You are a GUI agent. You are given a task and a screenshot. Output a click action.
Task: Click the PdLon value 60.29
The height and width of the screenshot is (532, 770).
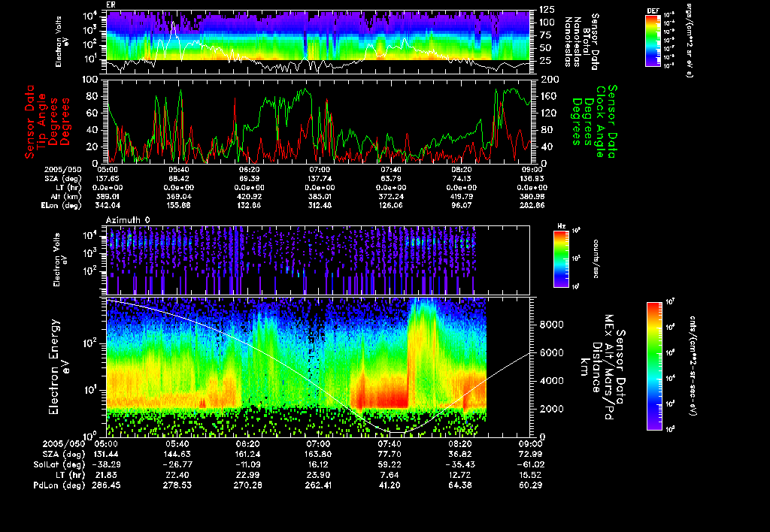click(x=530, y=485)
